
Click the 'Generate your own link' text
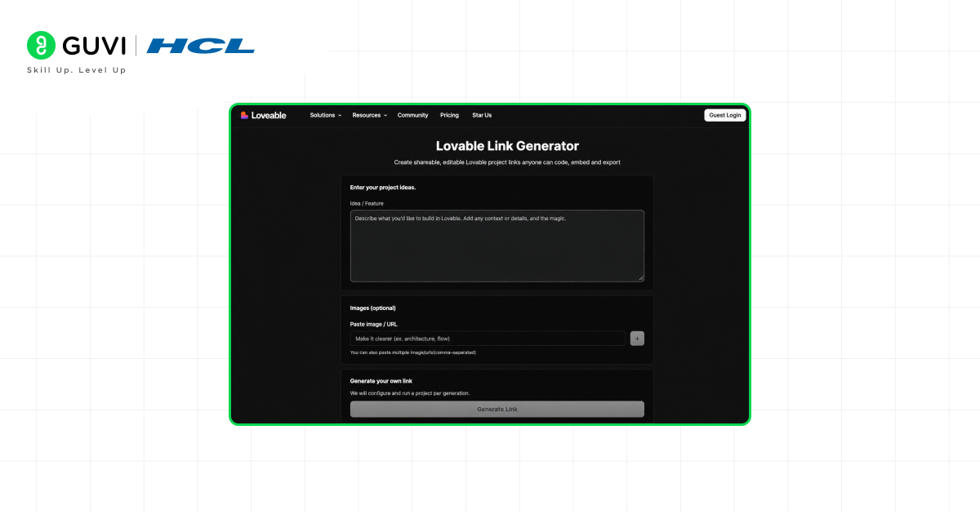pyautogui.click(x=381, y=381)
